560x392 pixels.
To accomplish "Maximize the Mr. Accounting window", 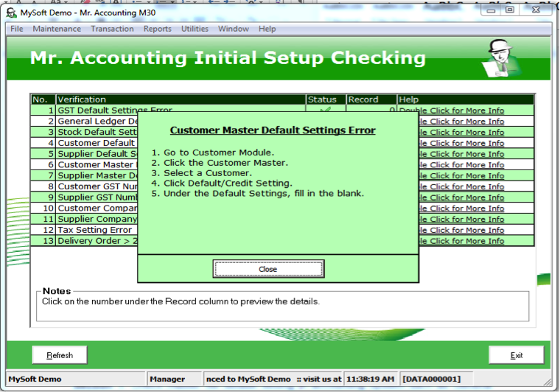I will [x=510, y=10].
